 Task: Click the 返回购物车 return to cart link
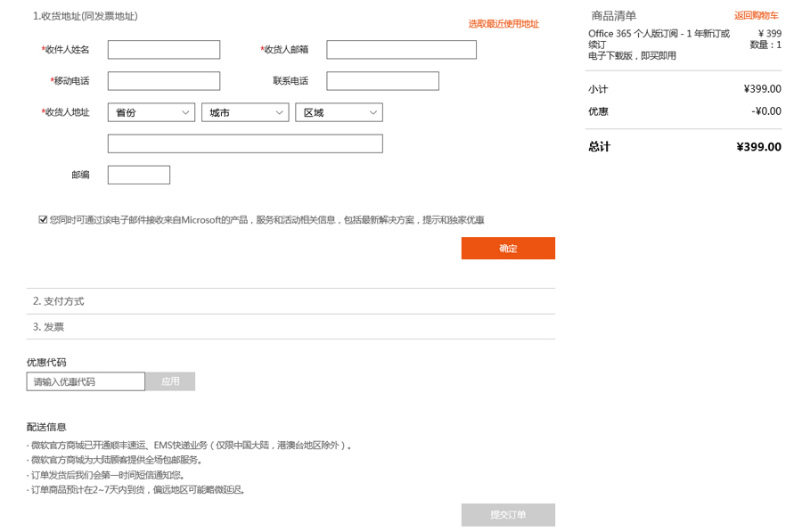pyautogui.click(x=756, y=14)
